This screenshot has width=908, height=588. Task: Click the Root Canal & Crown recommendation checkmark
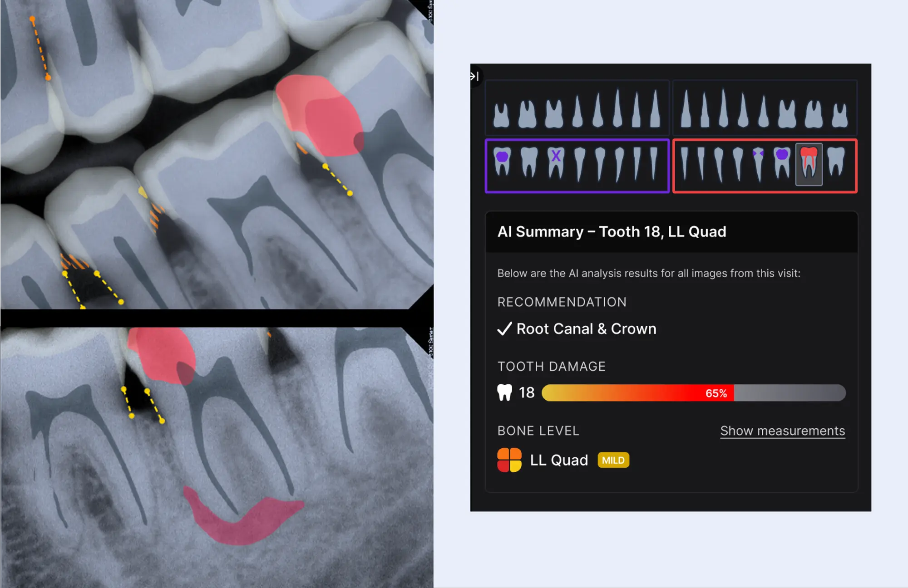tap(504, 328)
